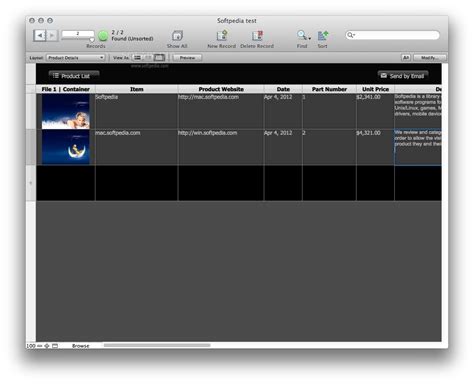Click the description starting 'We review and'
The image size is (474, 384).
[x=418, y=147]
